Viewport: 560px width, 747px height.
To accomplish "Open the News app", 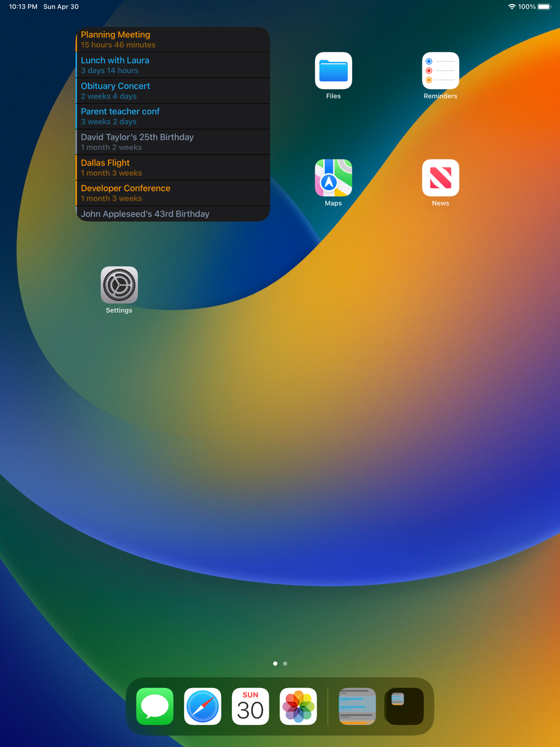I will tap(440, 178).
